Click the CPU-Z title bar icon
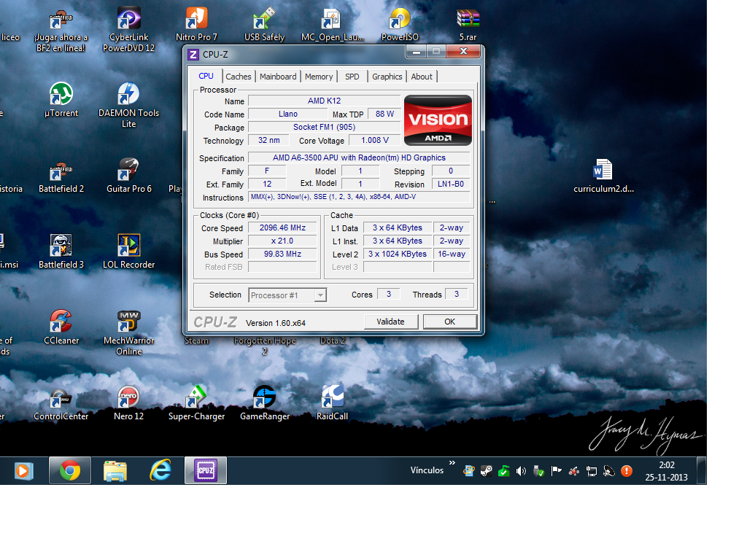Viewport: 747px width, 560px height. click(x=193, y=54)
